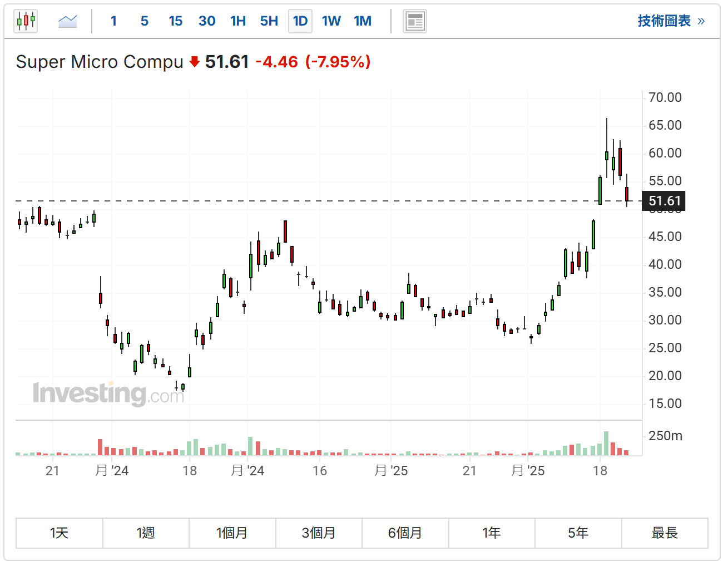Click the 40.00 price axis label

pos(665,264)
